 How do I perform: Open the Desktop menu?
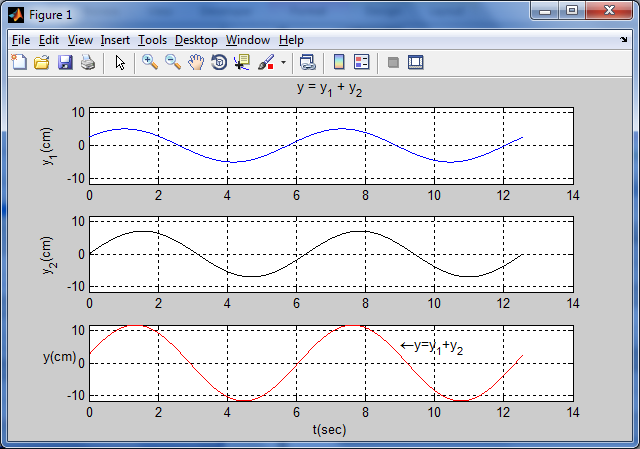[196, 40]
